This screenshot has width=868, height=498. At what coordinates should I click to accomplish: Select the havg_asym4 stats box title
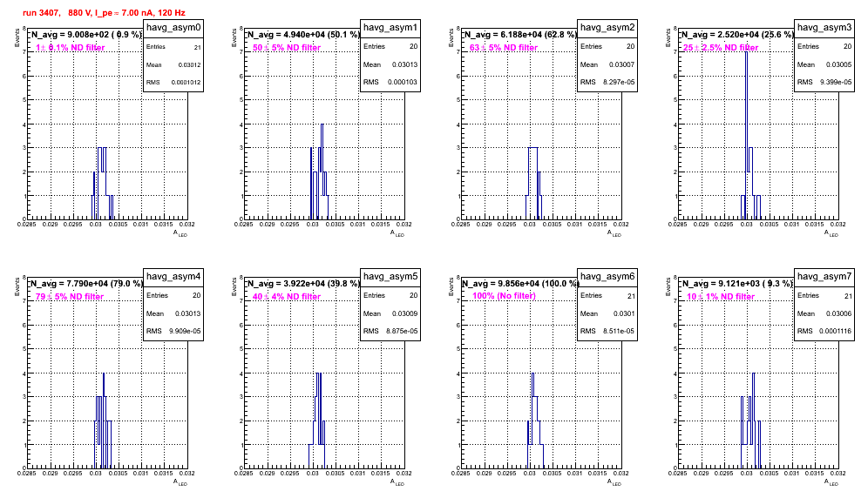[x=173, y=277]
